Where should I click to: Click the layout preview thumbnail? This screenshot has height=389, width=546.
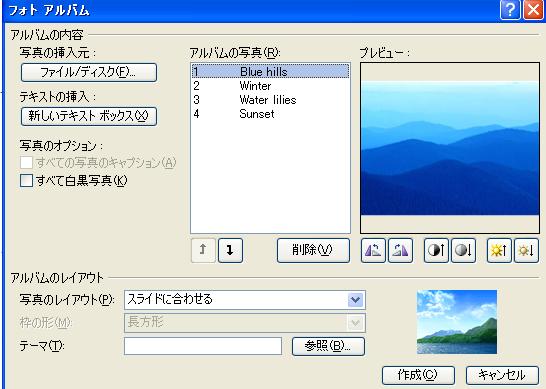coord(457,322)
